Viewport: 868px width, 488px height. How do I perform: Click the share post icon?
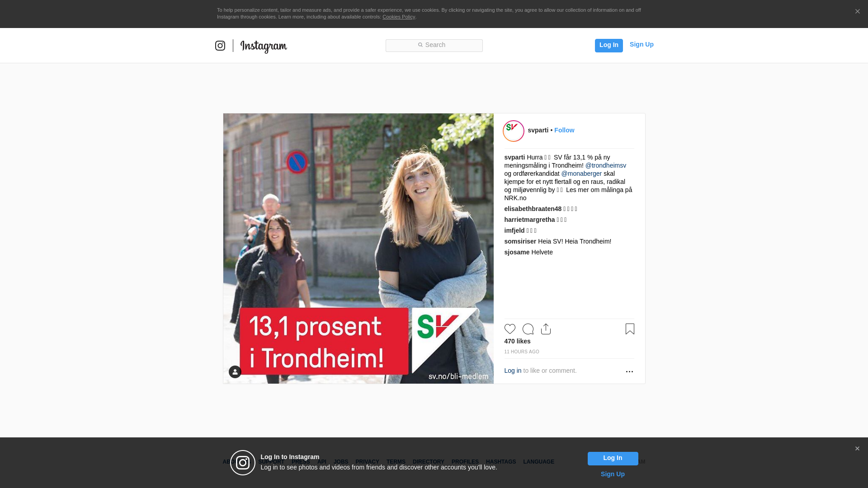pyautogui.click(x=546, y=329)
